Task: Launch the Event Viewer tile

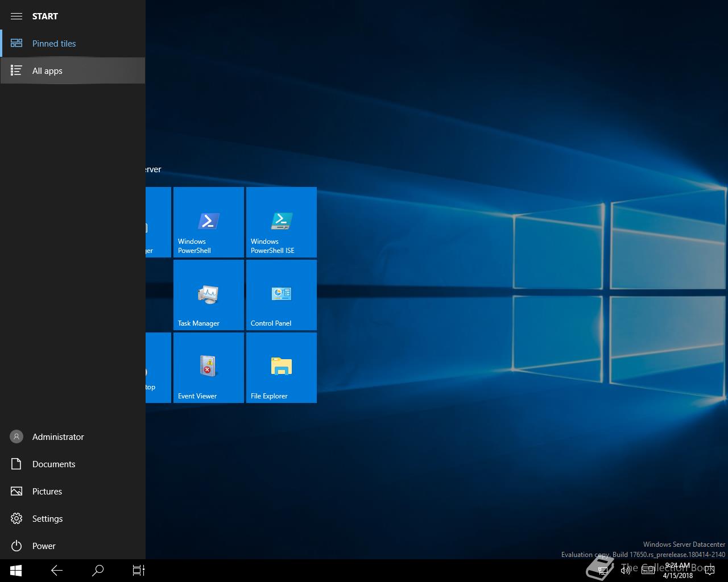Action: click(209, 368)
